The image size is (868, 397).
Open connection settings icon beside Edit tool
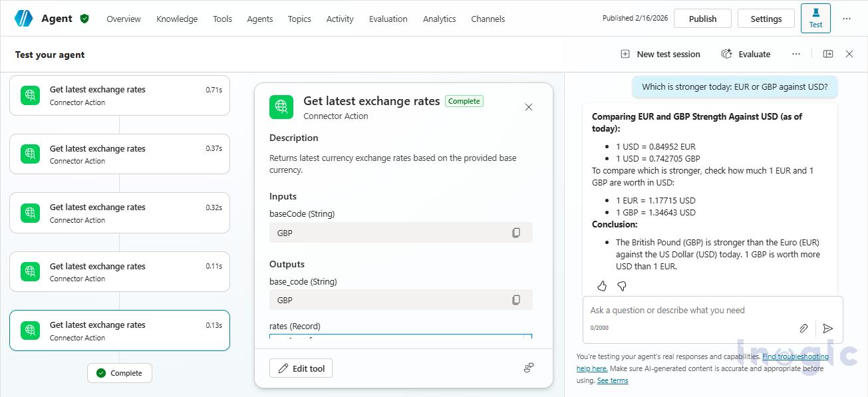pyautogui.click(x=528, y=367)
